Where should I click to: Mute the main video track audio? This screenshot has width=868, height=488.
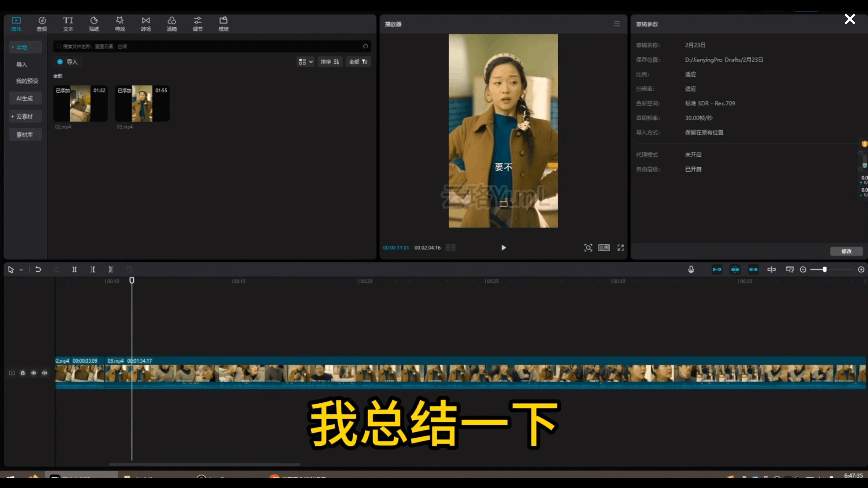[44, 373]
